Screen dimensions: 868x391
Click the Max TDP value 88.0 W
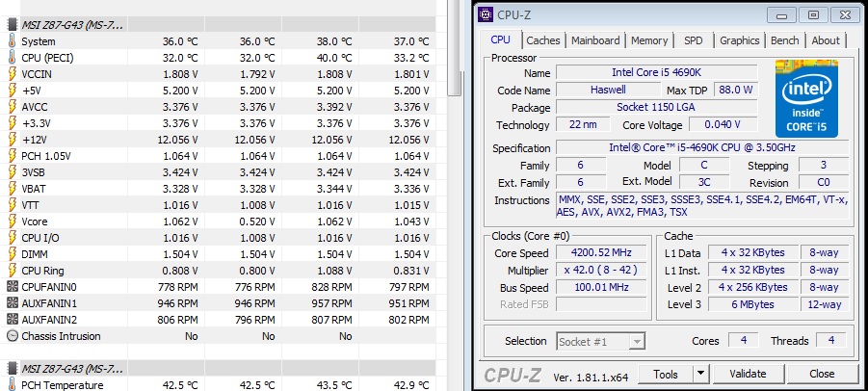[736, 90]
